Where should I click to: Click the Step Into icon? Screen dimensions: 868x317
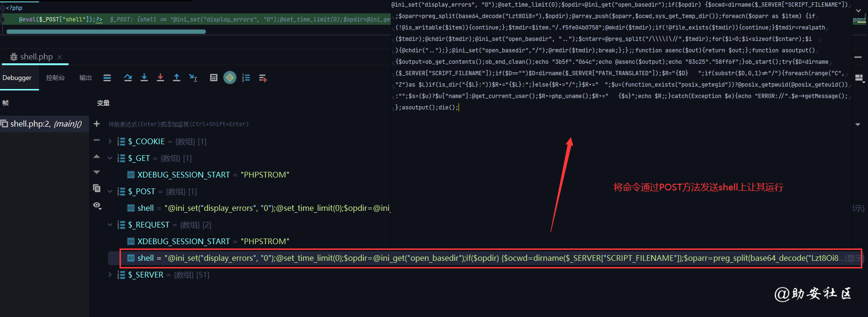[144, 78]
